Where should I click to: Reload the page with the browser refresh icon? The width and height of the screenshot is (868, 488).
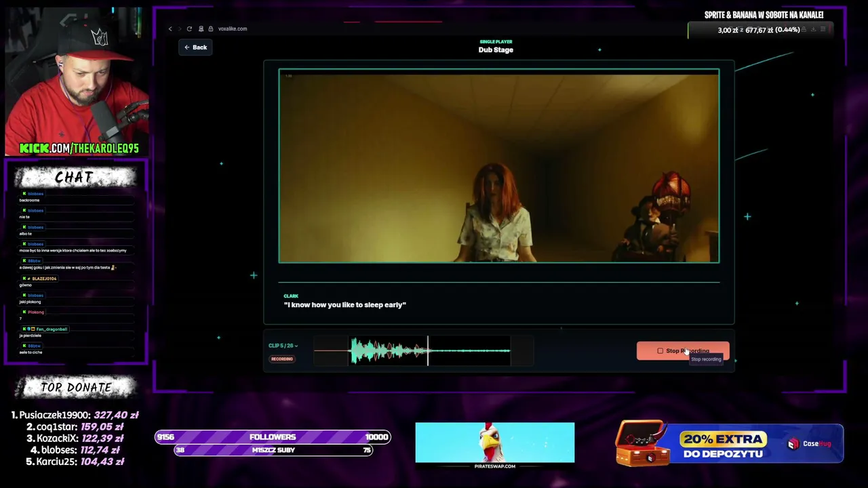[x=189, y=28]
